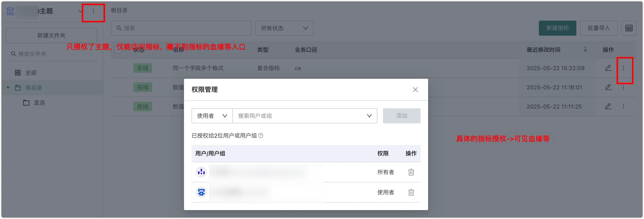Edit the 11:11:25 indicator row
Image resolution: width=644 pixels, height=219 pixels.
[608, 106]
